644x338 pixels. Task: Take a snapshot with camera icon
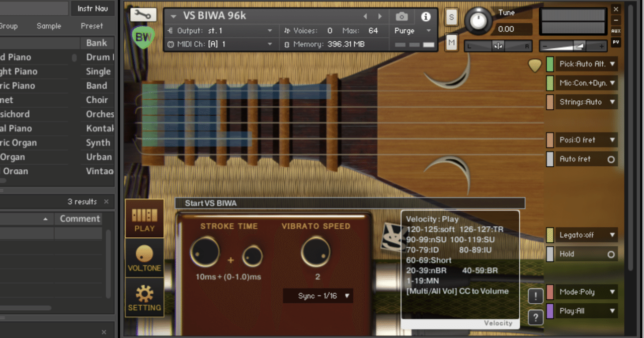401,16
